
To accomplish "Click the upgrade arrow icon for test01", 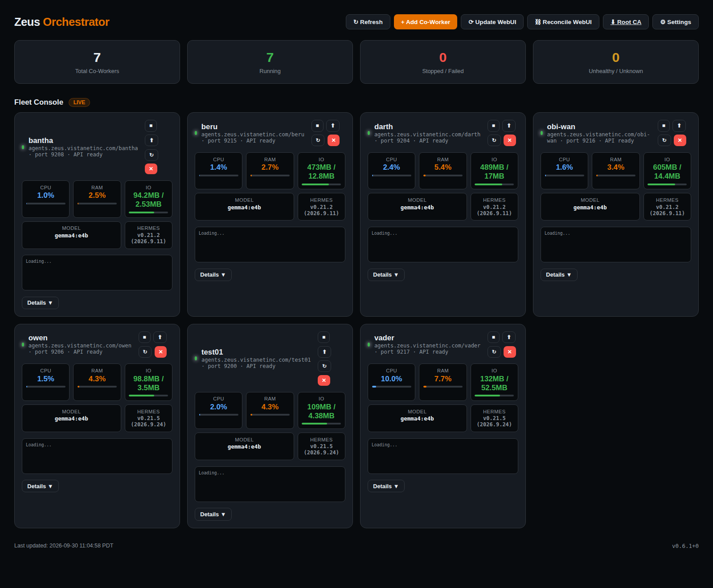I will coord(324,352).
